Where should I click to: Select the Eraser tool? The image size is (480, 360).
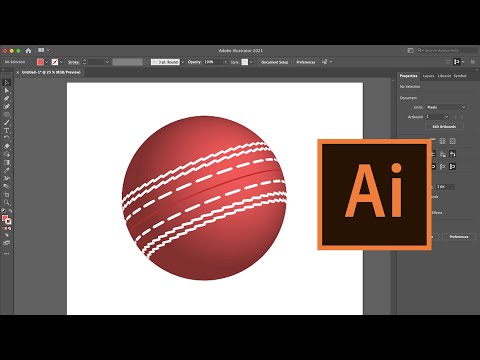7,146
